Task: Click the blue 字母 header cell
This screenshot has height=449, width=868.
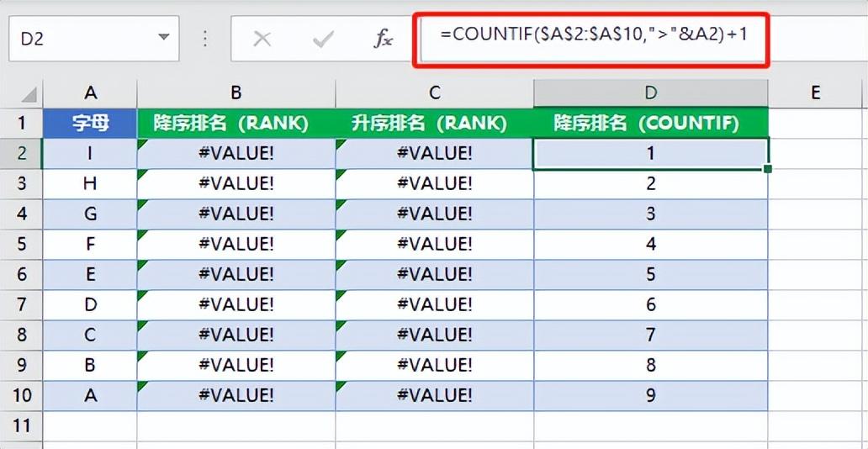Action: click(90, 123)
